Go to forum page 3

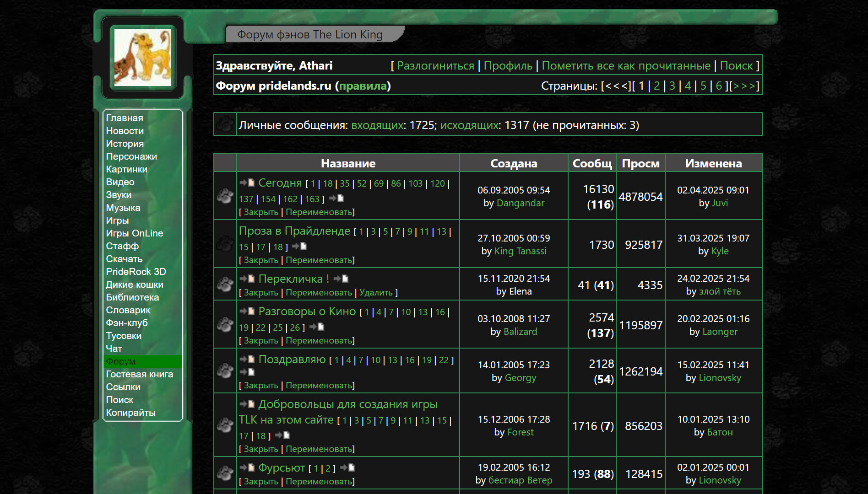coord(672,86)
